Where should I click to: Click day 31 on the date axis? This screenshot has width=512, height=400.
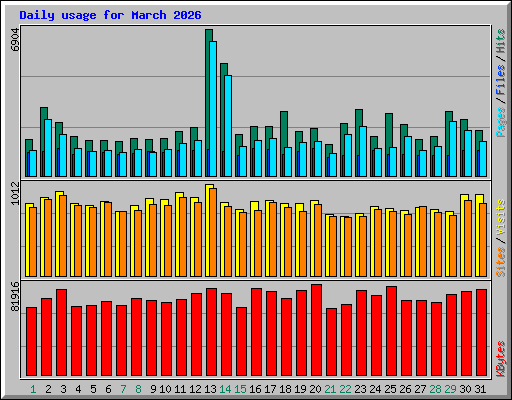click(480, 389)
